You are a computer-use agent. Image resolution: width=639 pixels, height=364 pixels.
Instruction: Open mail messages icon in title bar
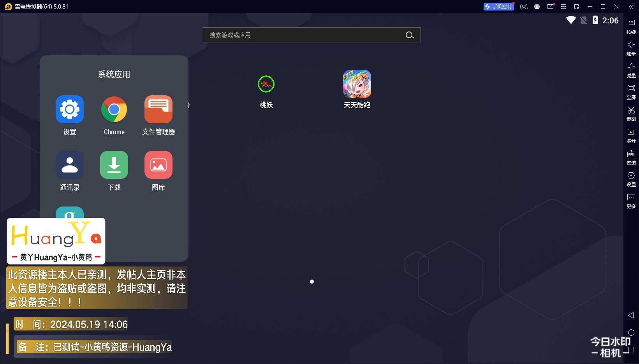(550, 7)
